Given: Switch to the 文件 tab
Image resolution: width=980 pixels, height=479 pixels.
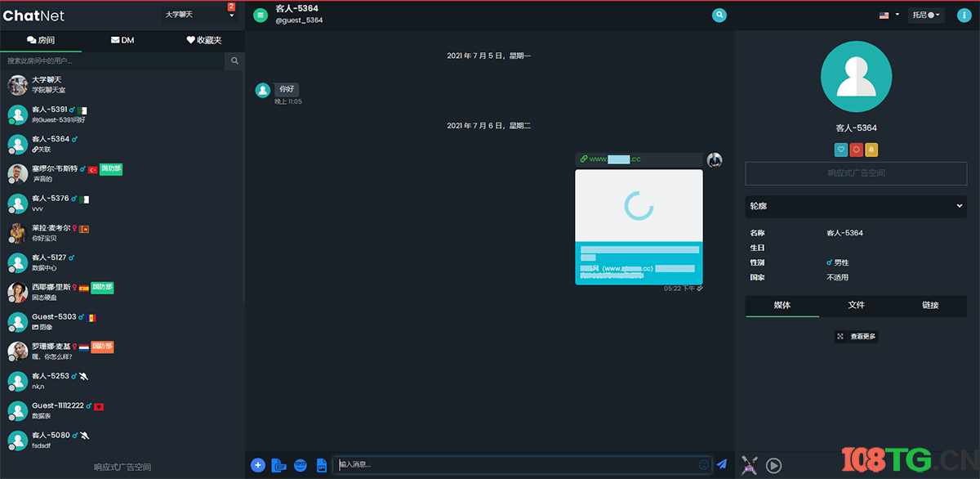Looking at the screenshot, I should click(x=856, y=305).
